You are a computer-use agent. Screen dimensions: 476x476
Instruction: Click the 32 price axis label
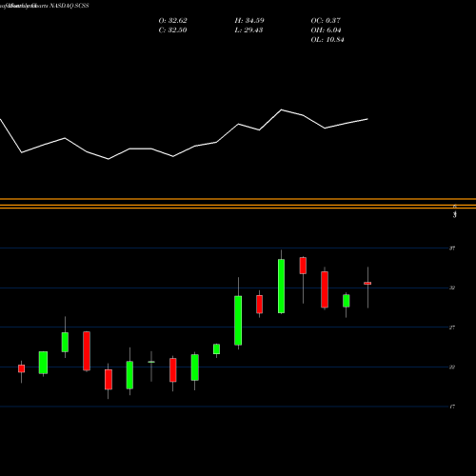(452, 288)
